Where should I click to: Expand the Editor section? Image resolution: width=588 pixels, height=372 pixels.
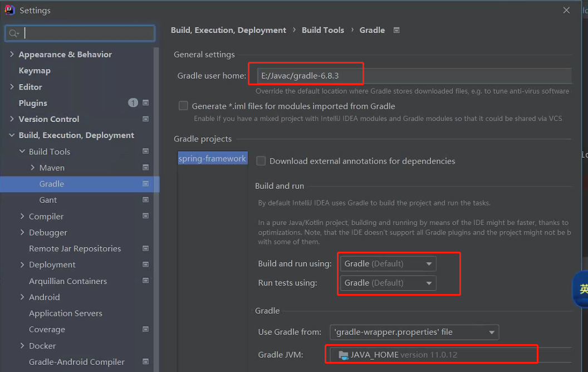coord(12,87)
